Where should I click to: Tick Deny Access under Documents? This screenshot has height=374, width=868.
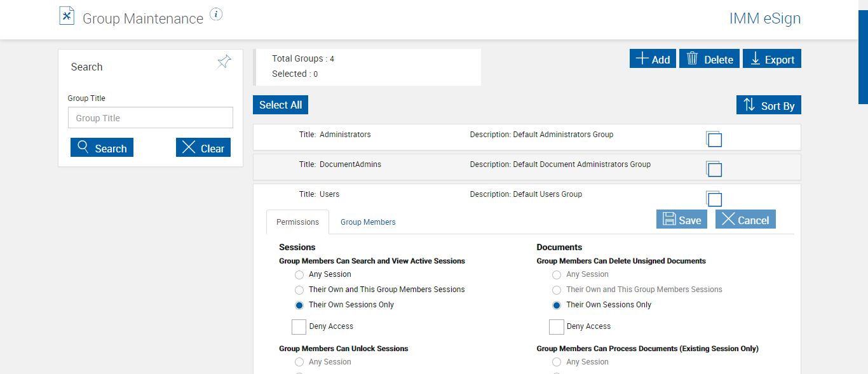[x=557, y=327]
